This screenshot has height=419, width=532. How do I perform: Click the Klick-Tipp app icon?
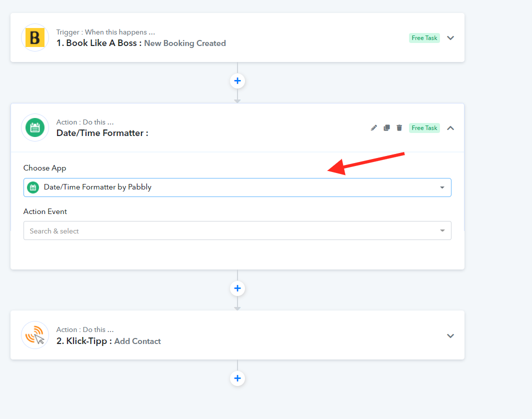pyautogui.click(x=35, y=335)
